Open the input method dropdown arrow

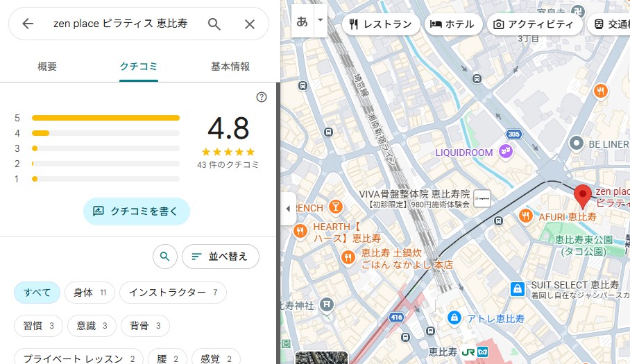click(x=320, y=20)
